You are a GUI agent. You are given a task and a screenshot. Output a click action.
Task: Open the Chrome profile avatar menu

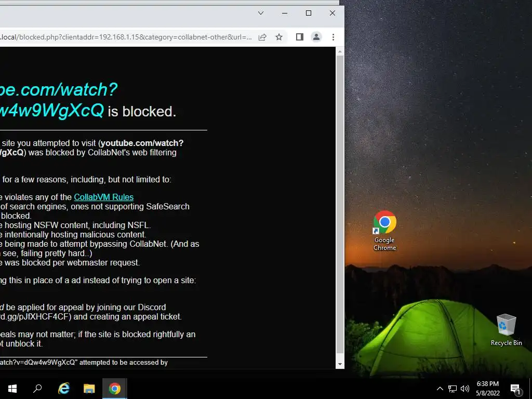coord(316,37)
